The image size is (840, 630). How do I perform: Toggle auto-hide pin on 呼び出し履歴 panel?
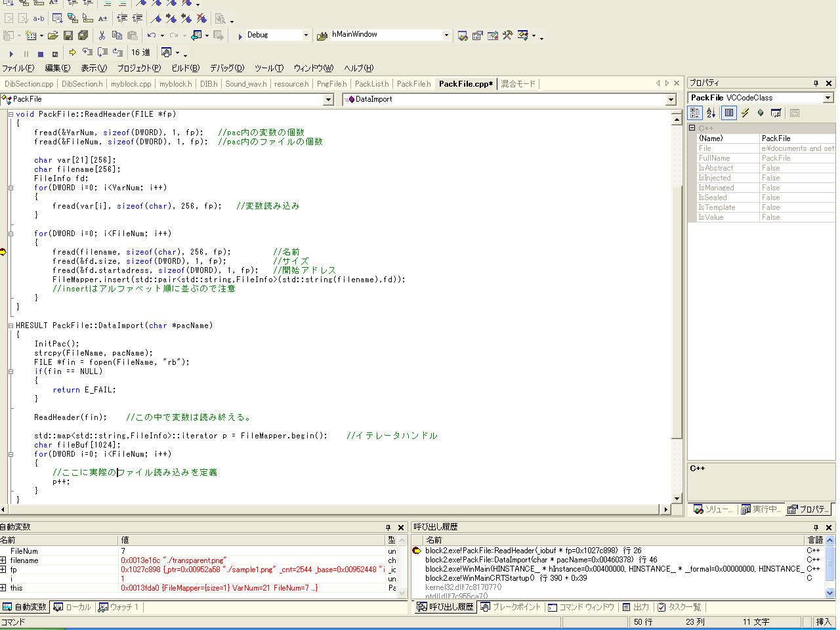pyautogui.click(x=816, y=528)
